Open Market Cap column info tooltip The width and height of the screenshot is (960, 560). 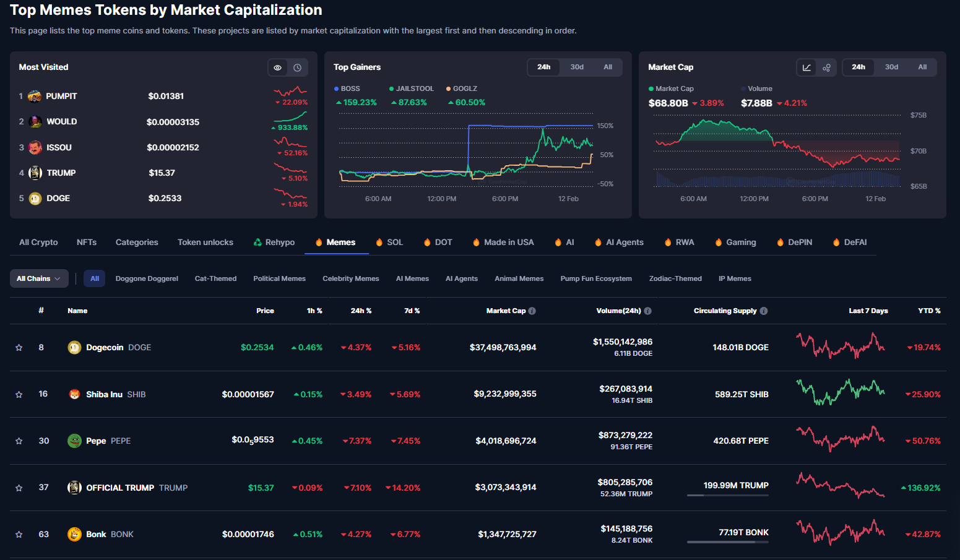click(532, 311)
